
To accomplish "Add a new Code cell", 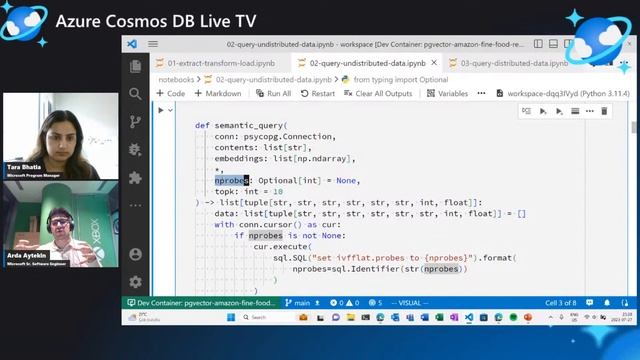I will tap(171, 93).
